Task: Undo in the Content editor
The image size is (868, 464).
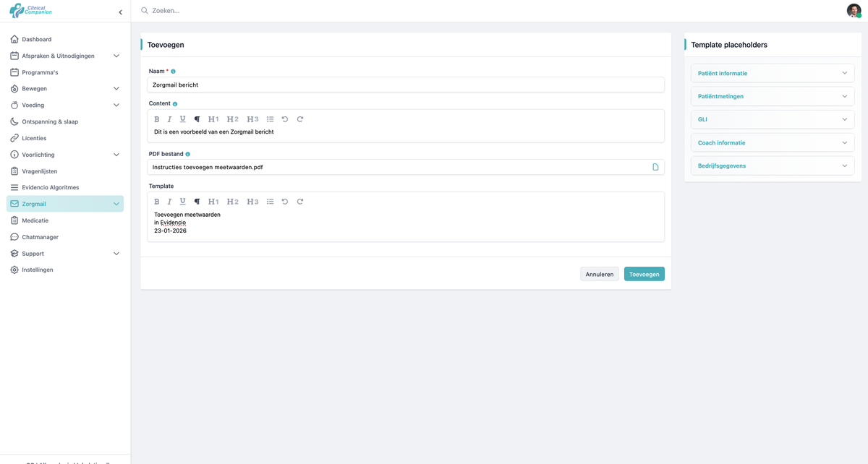Action: (285, 119)
